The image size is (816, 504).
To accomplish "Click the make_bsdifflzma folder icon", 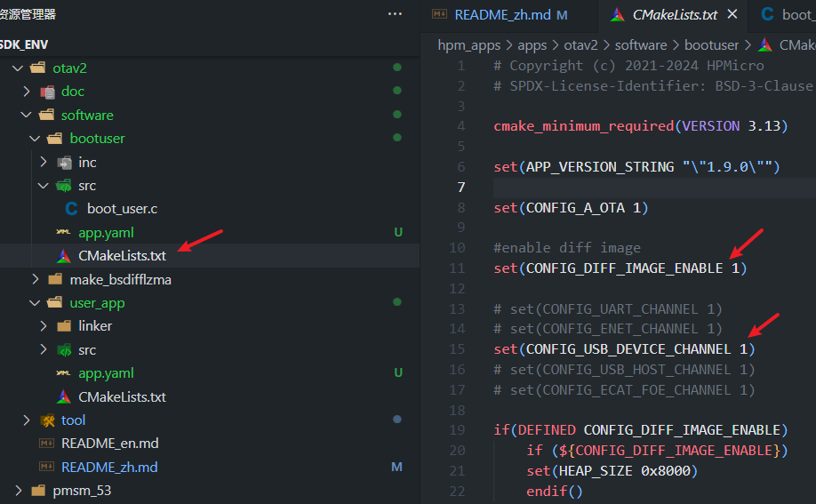I will point(54,280).
